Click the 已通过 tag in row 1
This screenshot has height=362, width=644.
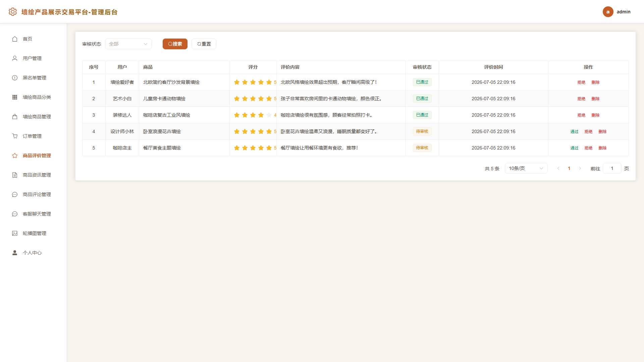[422, 82]
